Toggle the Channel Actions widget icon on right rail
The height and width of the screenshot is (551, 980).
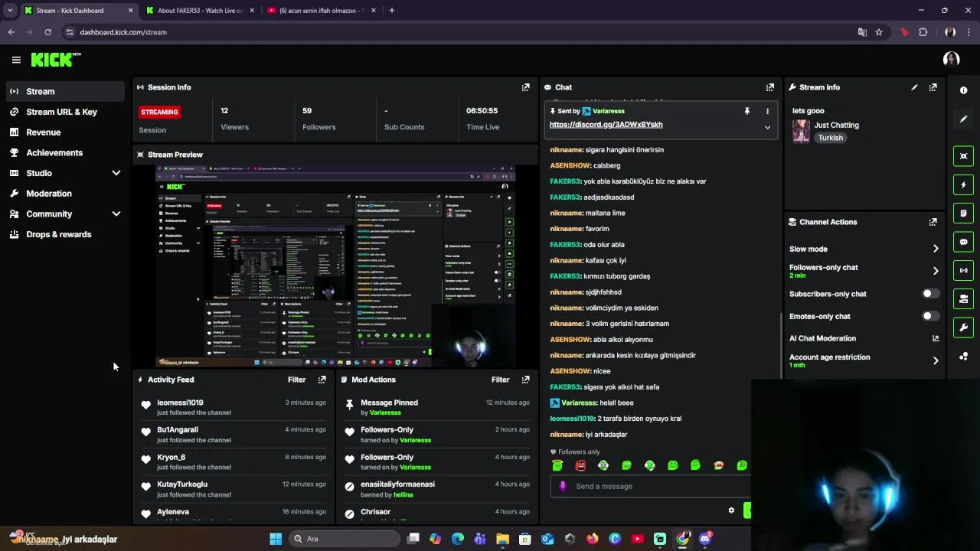pos(963,299)
